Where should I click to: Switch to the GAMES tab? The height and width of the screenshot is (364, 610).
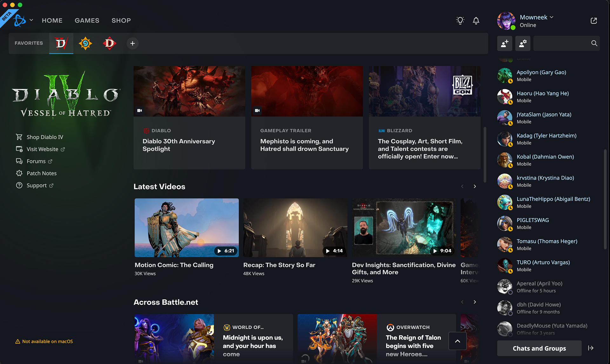tap(87, 20)
